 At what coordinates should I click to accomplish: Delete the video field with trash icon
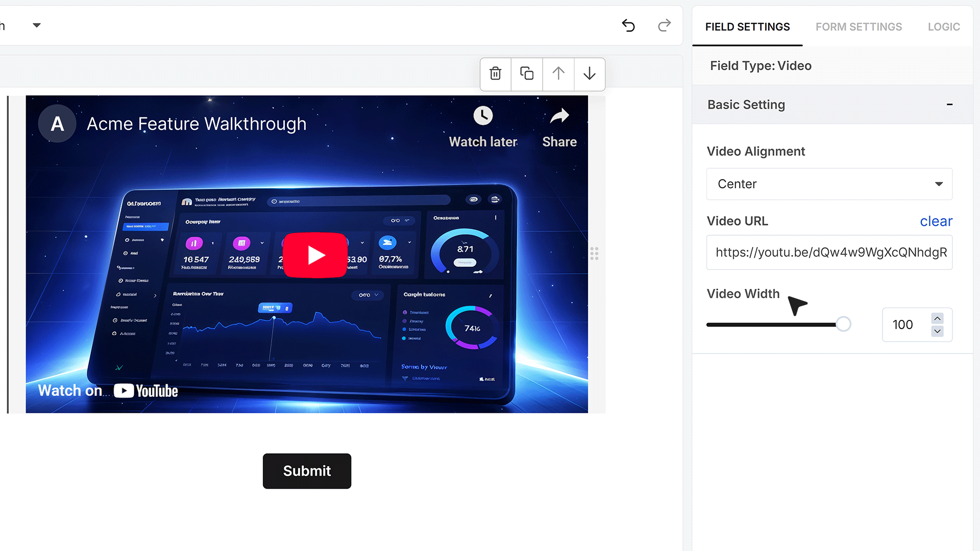(x=495, y=74)
